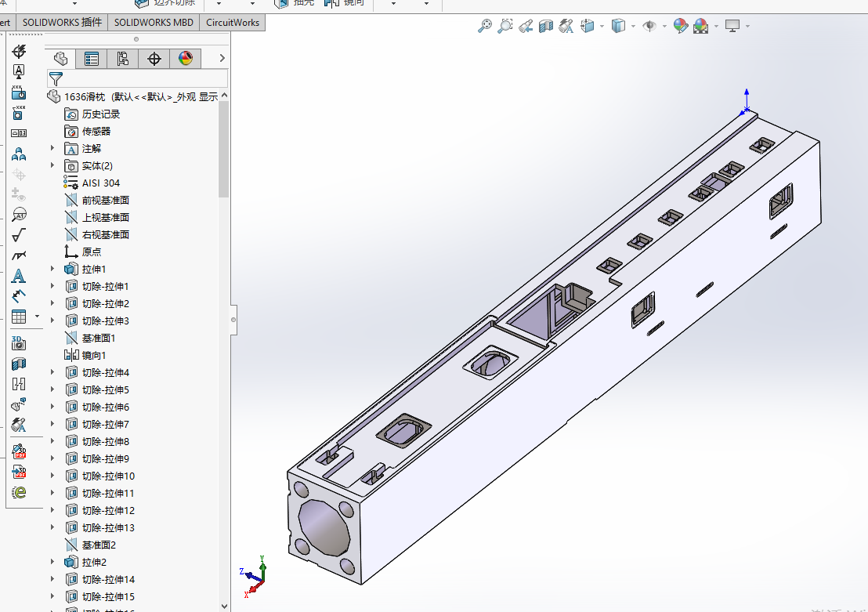Click the 边界切除 toolbar button
Image resolution: width=868 pixels, height=612 pixels.
pos(165,3)
